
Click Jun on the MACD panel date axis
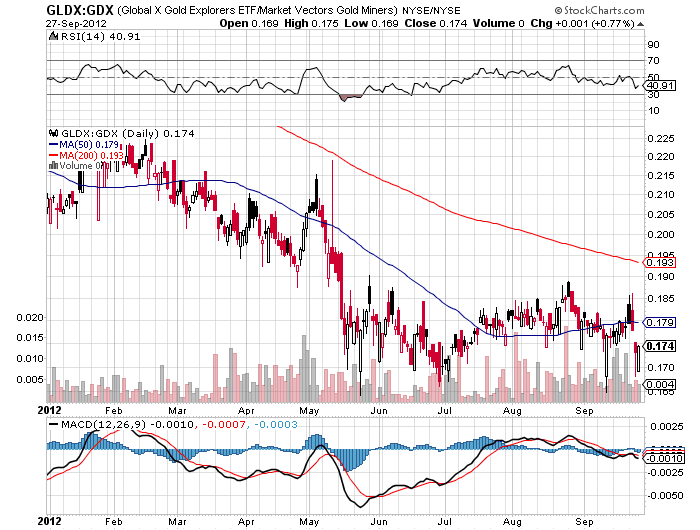coord(379,522)
